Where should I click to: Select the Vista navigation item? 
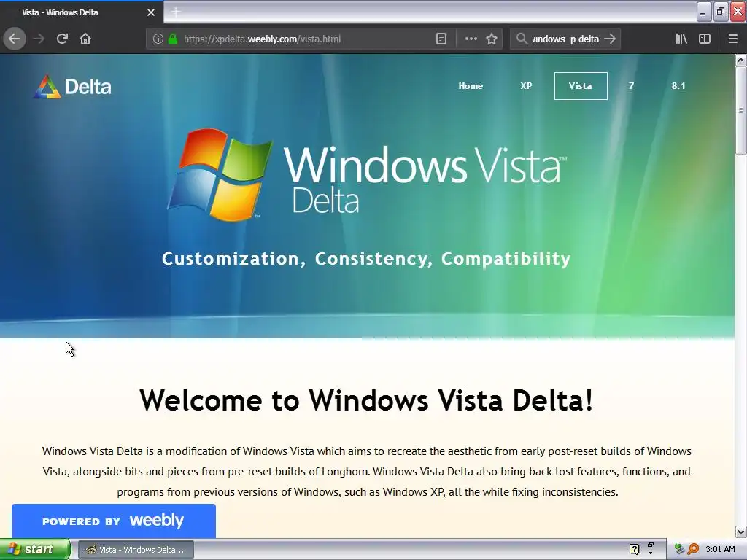(x=581, y=86)
